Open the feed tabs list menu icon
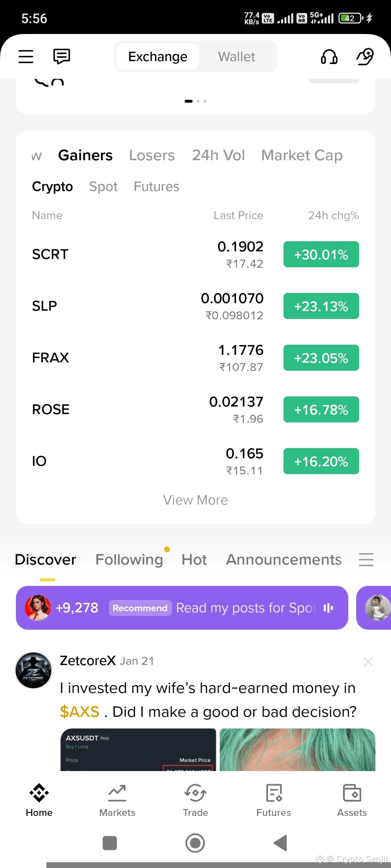Screen dimensions: 391x868 click(x=366, y=559)
